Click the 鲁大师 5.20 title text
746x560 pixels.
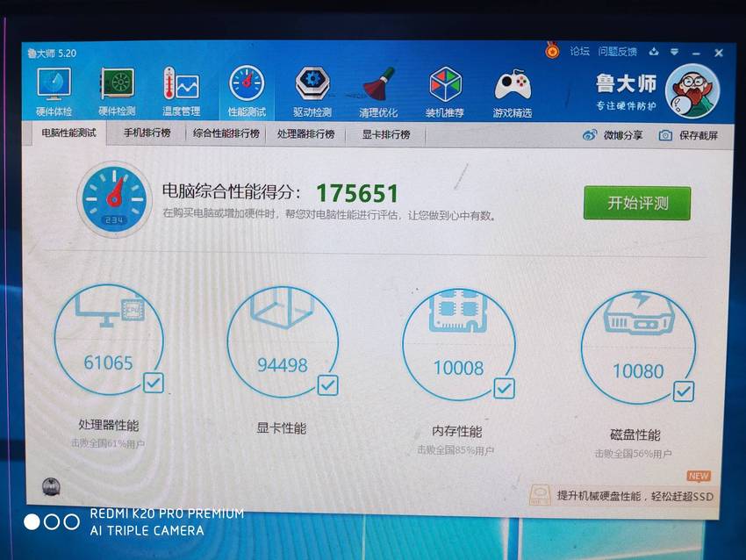click(x=52, y=53)
